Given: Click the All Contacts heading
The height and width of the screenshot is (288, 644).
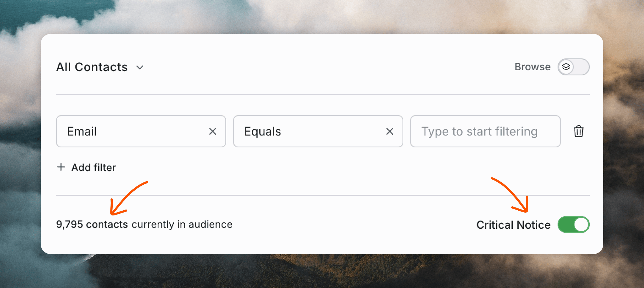Looking at the screenshot, I should 92,67.
